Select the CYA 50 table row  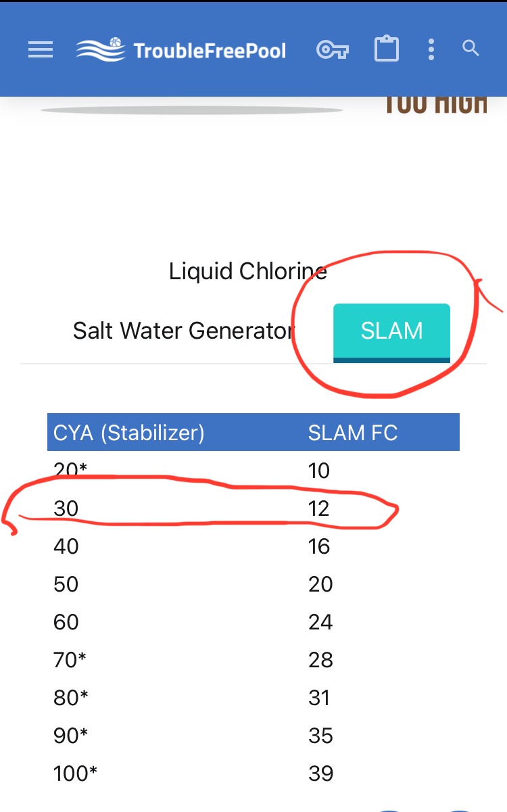point(254,584)
